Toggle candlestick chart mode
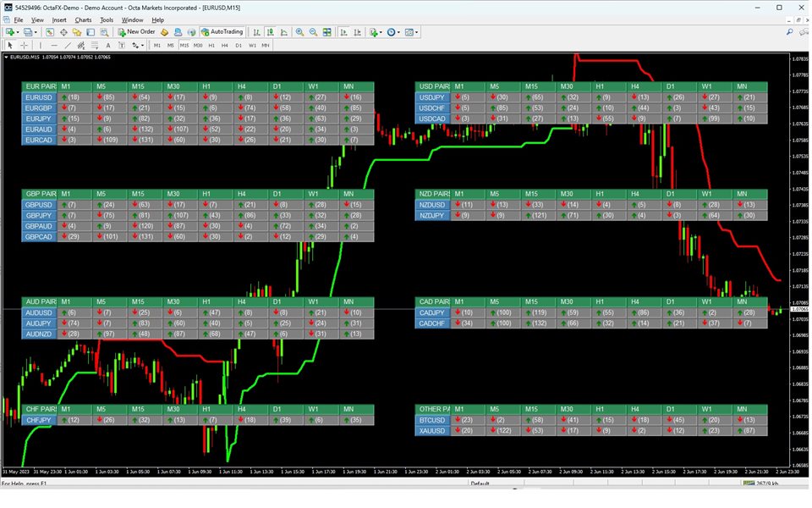The image size is (812, 508). pyautogui.click(x=270, y=32)
